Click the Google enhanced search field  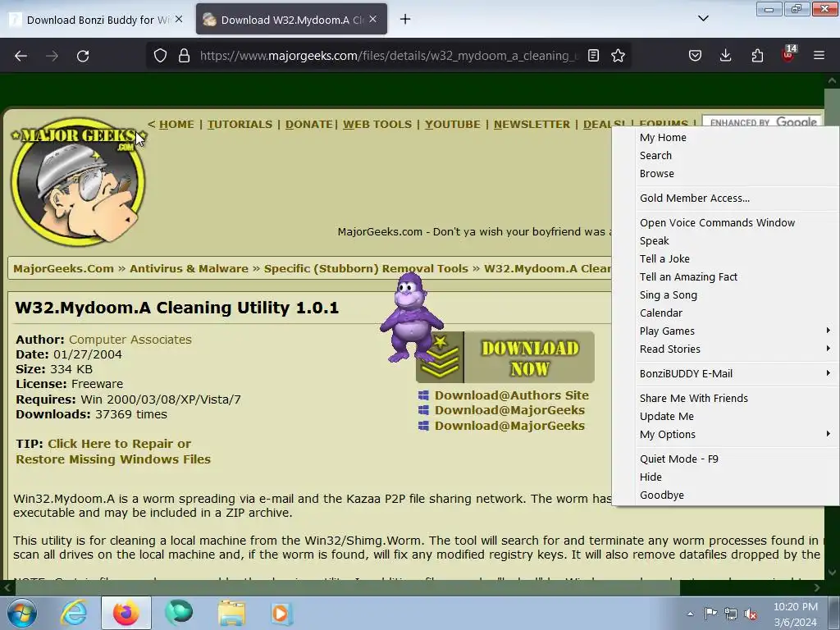coord(762,123)
